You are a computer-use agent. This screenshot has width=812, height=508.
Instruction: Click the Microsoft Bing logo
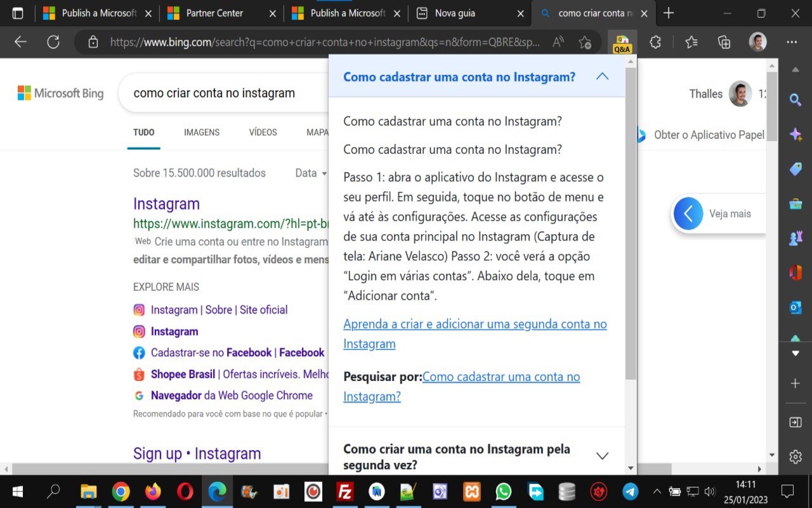60,93
